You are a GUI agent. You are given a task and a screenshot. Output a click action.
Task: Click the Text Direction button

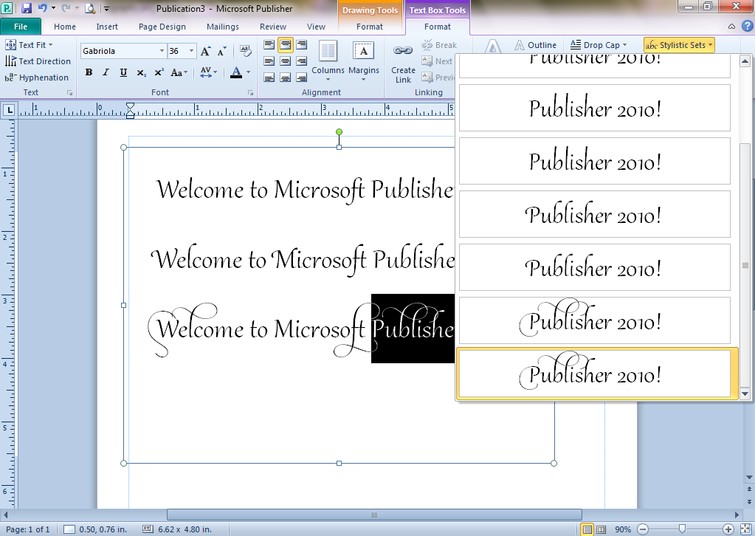coord(38,61)
